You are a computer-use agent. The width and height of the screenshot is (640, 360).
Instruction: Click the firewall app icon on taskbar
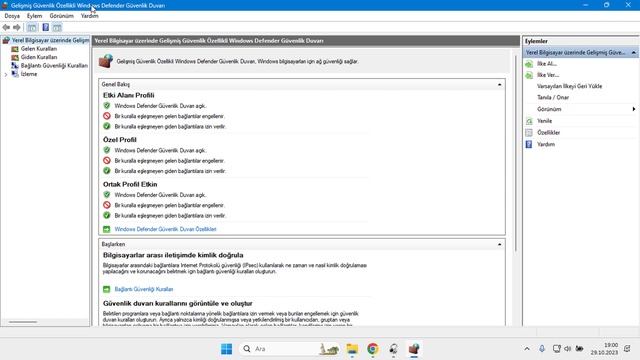click(x=413, y=349)
